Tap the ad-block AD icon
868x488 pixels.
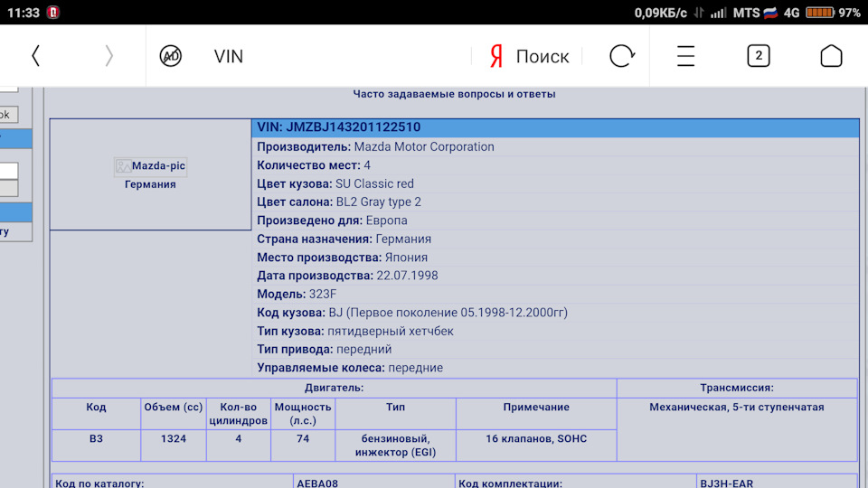(171, 56)
